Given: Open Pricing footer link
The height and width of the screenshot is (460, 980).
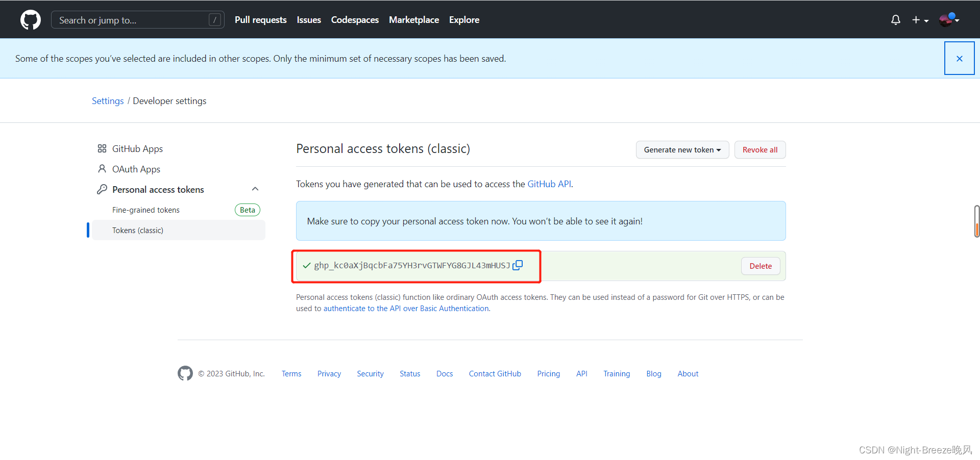Looking at the screenshot, I should pos(549,374).
